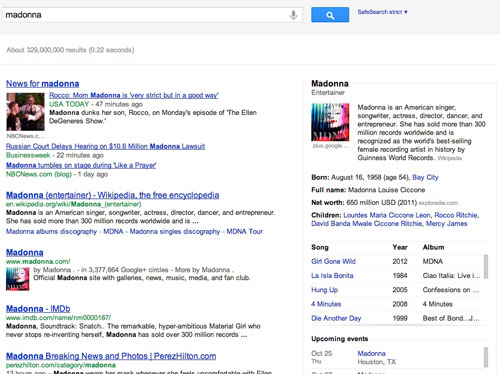Open the 4 Minutes song link
Screen dimensions: 500x374
[x=326, y=304]
